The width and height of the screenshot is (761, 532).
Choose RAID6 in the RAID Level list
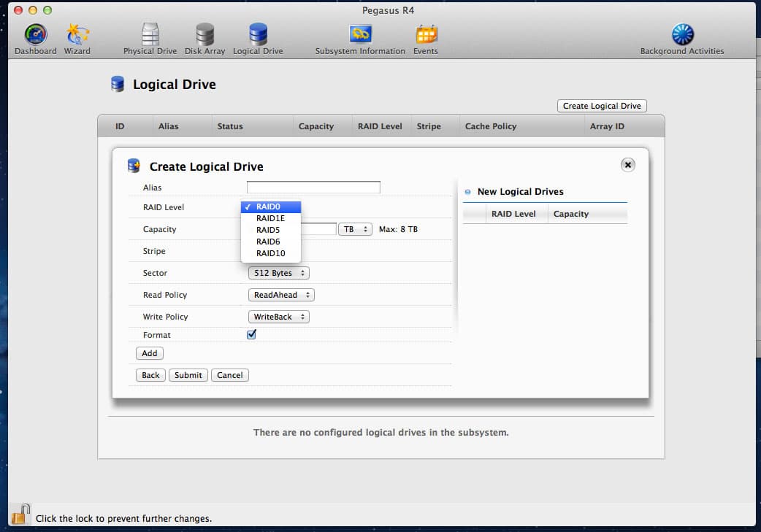tap(271, 242)
